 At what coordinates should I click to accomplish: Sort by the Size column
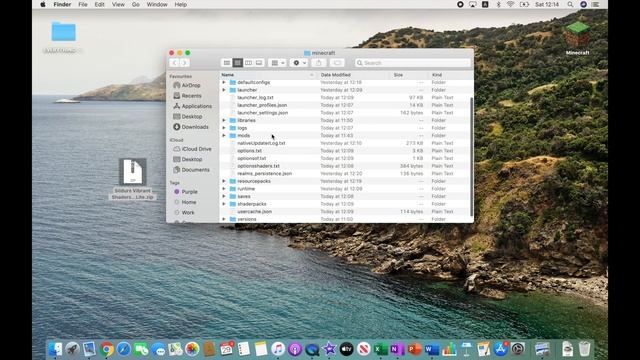409,75
